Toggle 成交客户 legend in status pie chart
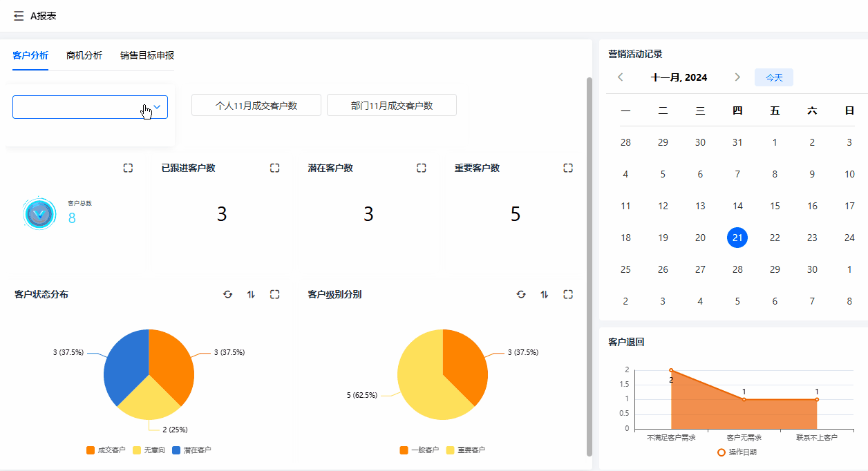Image resolution: width=868 pixels, height=471 pixels. (106, 450)
